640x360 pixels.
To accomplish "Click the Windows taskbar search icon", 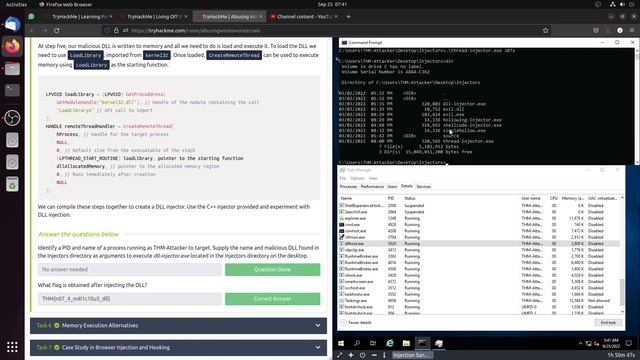I will pyautogui.click(x=357, y=343).
